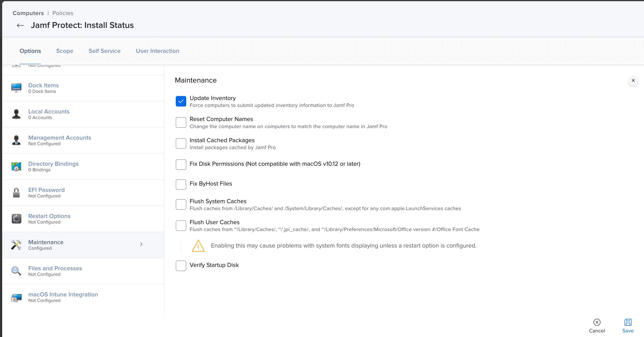644x337 pixels.
Task: Click the Cancel button label
Action: 597,331
